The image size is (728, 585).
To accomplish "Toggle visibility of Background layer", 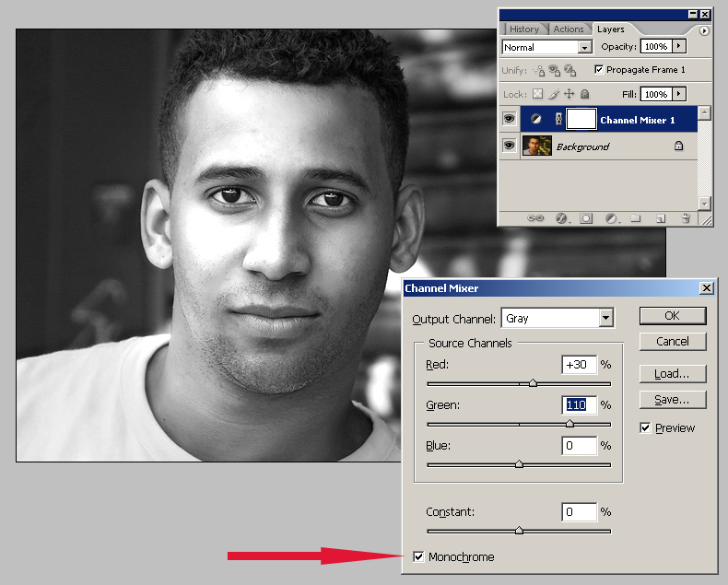I will pos(510,146).
